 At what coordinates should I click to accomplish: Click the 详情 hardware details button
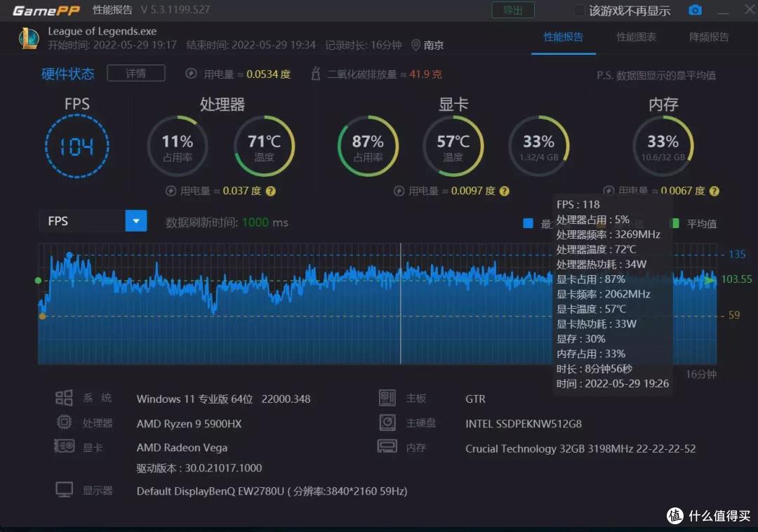(x=136, y=73)
